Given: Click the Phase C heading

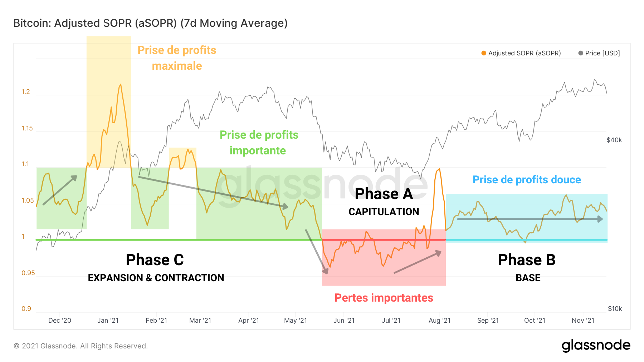Looking at the screenshot, I should (155, 260).
